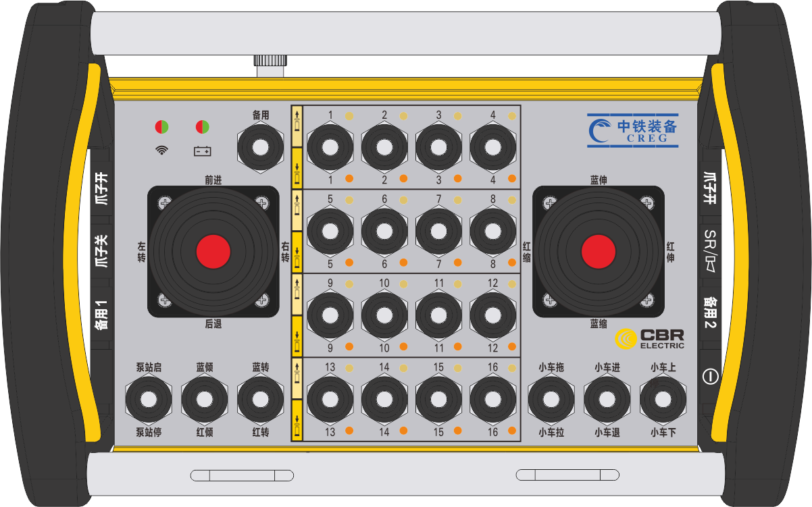The width and height of the screenshot is (812, 507).
Task: Click the CBR Electric logo
Action: (x=649, y=339)
